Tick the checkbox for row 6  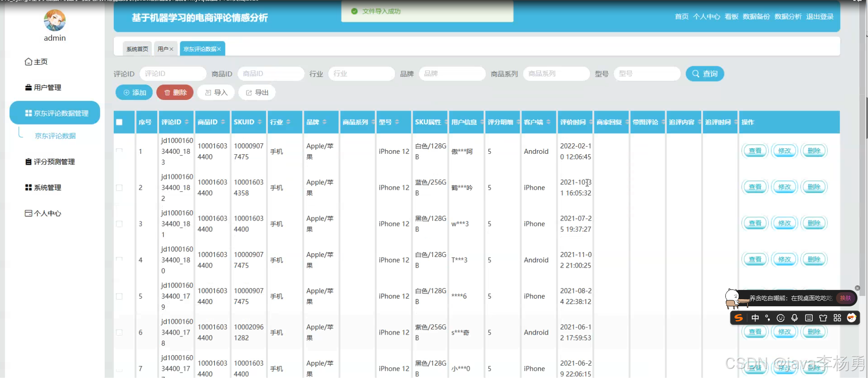click(119, 332)
